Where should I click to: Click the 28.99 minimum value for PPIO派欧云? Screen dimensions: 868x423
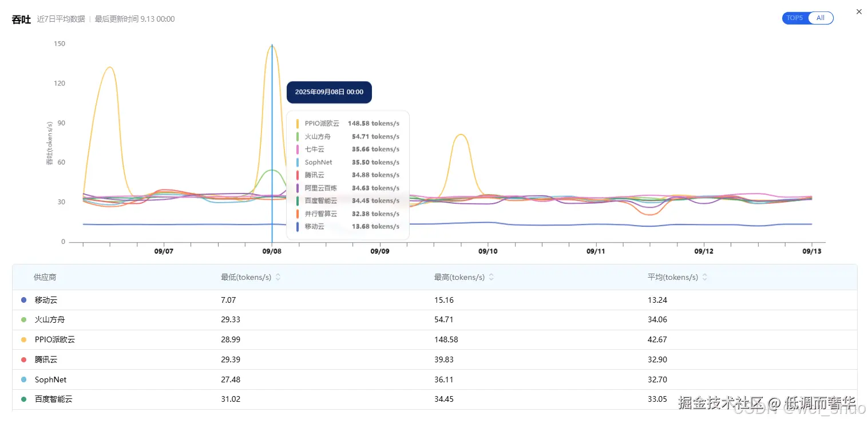coord(231,339)
